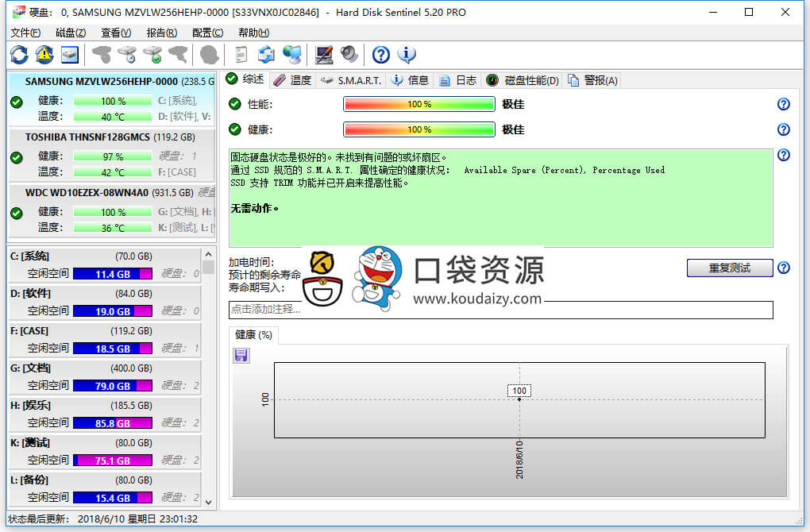Click the 点击添加注释 comment field
The image size is (810, 532).
tap(500, 310)
